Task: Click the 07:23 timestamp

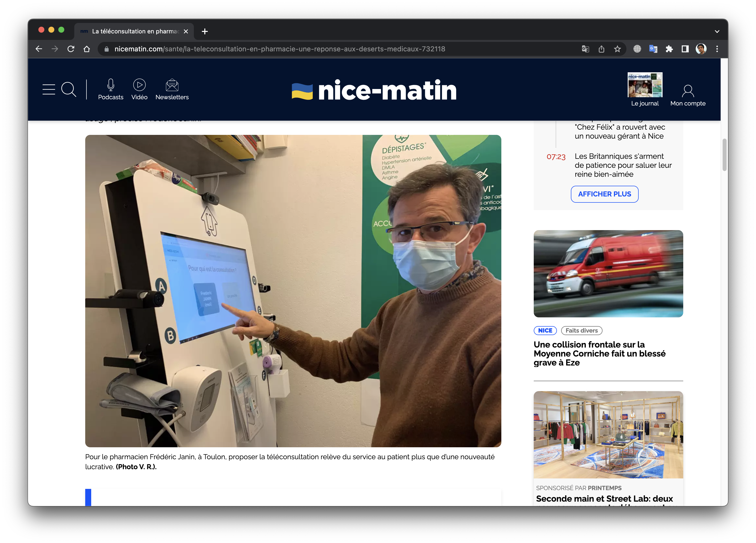Action: tap(556, 157)
